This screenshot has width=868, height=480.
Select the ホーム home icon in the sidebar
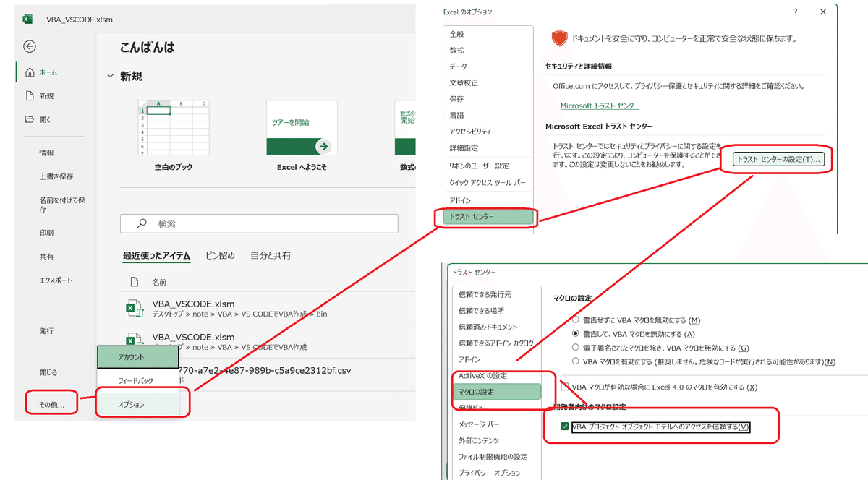[x=30, y=71]
